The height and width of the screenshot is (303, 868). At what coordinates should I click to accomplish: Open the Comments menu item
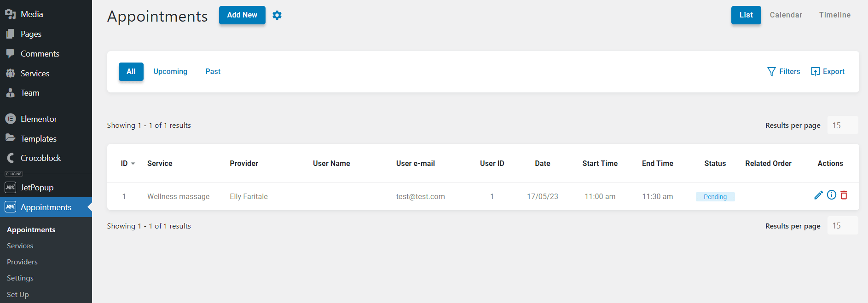tap(46, 54)
